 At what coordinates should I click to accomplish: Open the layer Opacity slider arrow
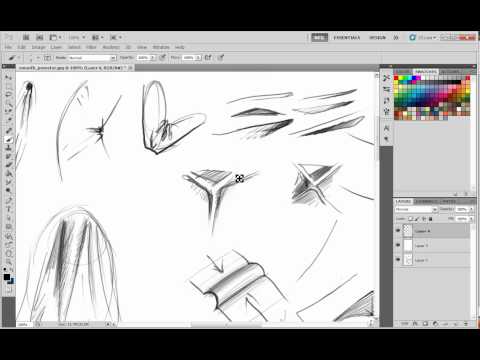point(471,209)
